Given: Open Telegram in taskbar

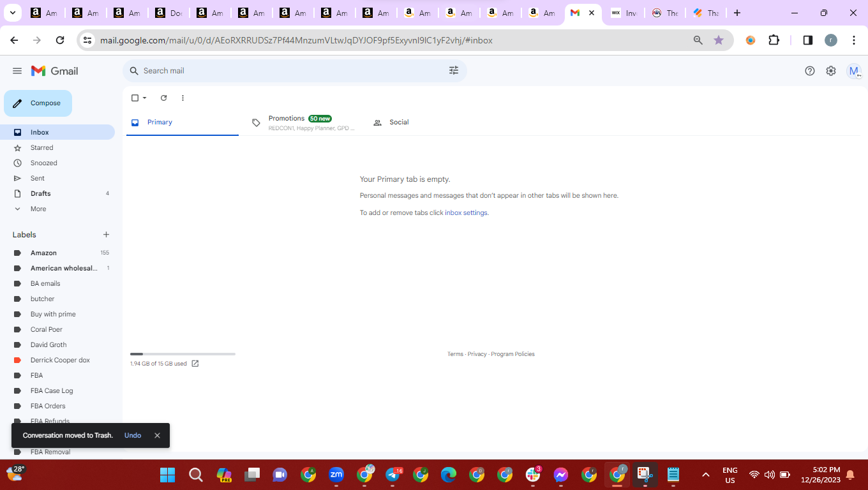Looking at the screenshot, I should click(394, 475).
